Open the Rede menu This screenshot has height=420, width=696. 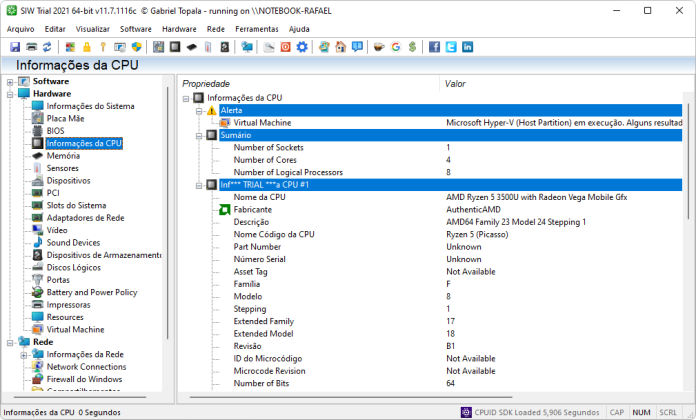coord(216,29)
